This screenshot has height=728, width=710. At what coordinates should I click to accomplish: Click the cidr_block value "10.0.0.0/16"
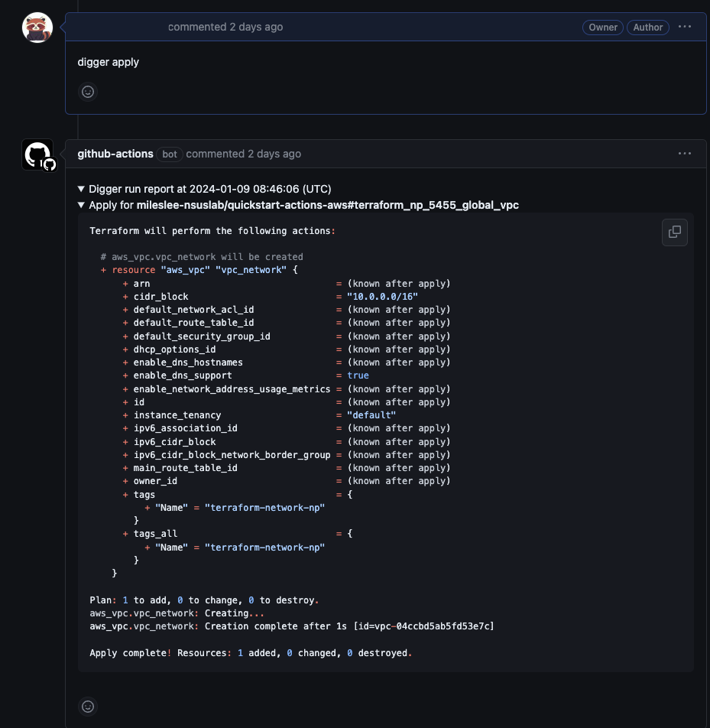382,296
